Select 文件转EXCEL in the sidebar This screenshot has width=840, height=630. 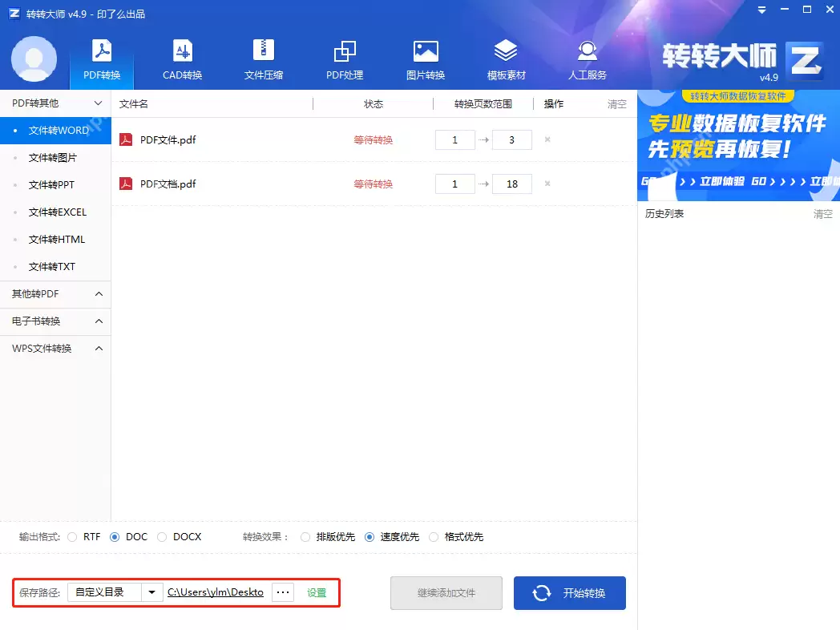55,212
